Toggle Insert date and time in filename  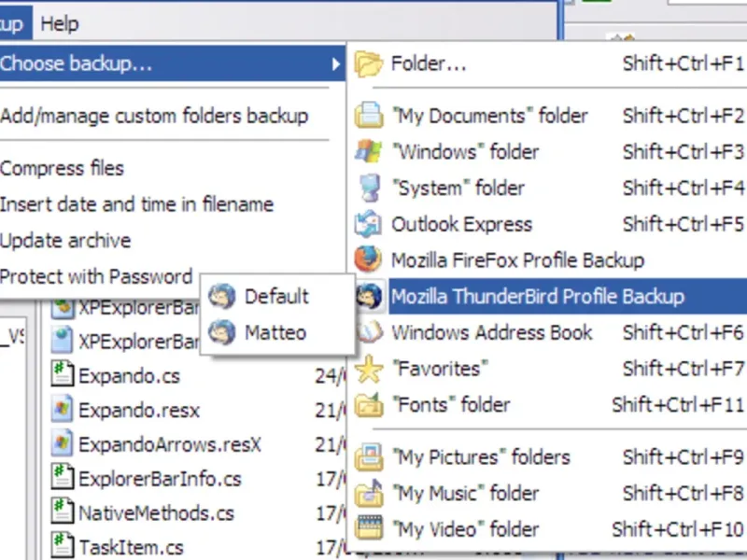click(136, 204)
